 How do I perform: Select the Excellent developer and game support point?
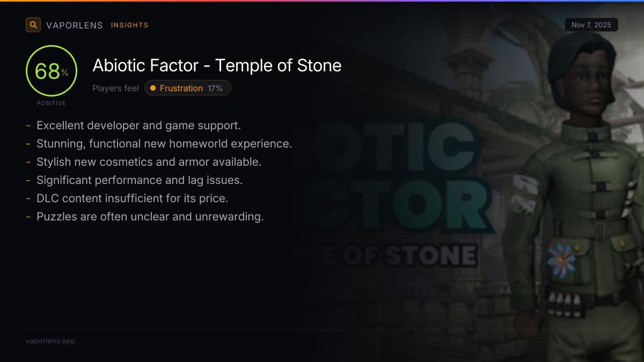click(138, 125)
